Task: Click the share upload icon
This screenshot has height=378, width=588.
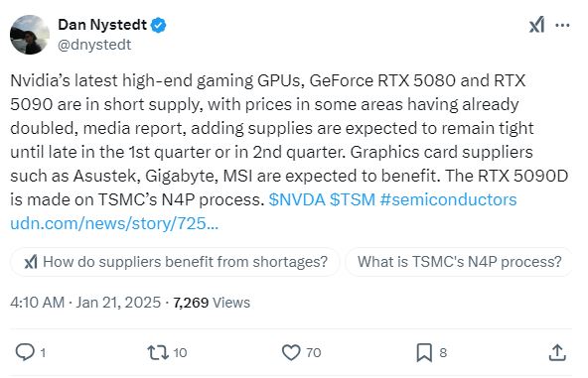Action: [x=557, y=352]
